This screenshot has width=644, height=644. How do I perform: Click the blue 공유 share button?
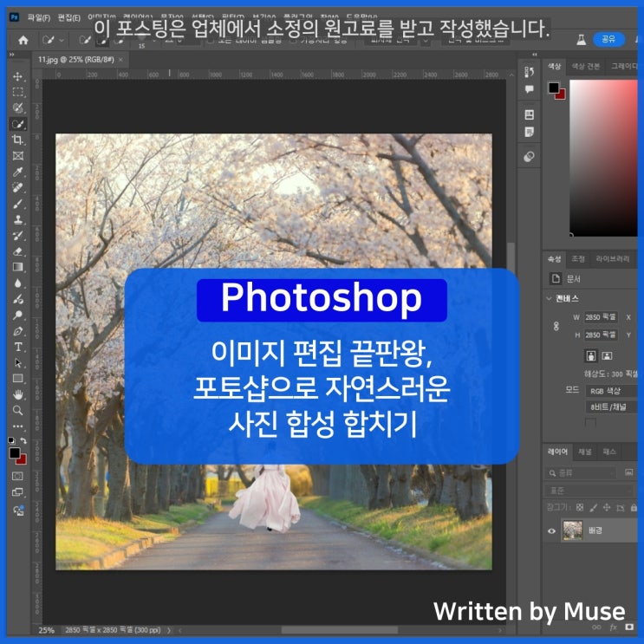click(x=608, y=39)
